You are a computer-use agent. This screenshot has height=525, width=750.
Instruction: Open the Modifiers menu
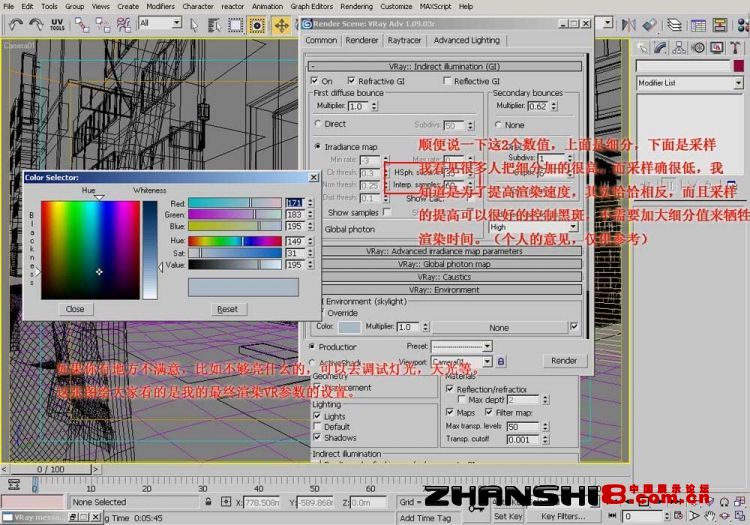[x=160, y=6]
